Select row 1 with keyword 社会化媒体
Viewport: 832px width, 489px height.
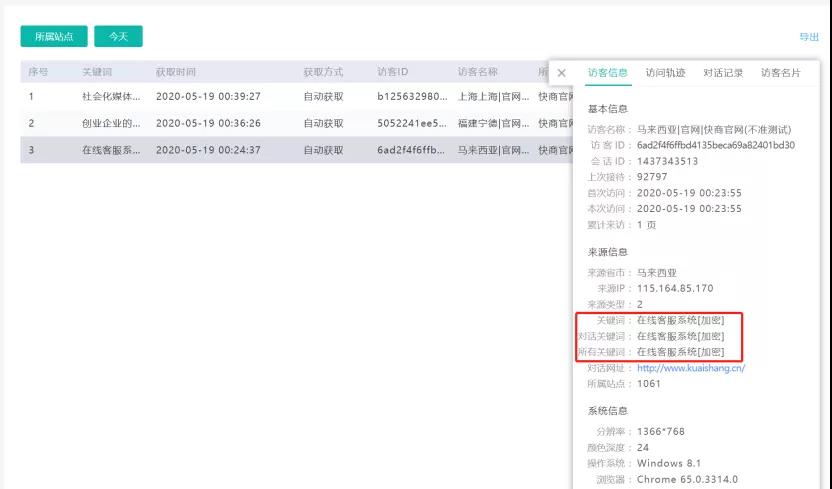point(111,97)
